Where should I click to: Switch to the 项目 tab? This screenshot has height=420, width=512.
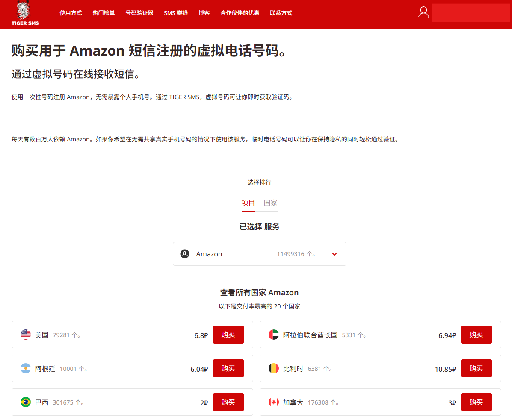248,203
